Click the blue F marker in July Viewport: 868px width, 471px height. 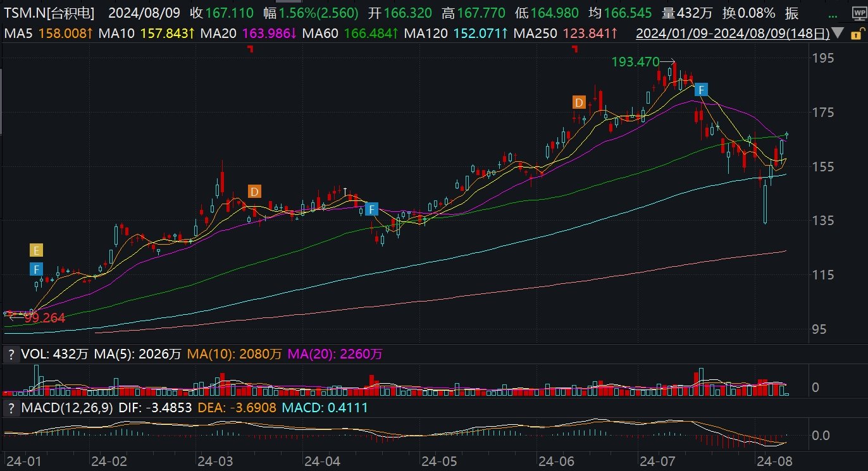click(x=700, y=90)
